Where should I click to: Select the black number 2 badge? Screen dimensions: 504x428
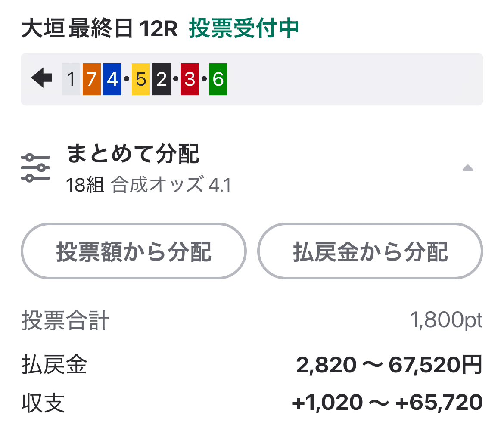162,79
